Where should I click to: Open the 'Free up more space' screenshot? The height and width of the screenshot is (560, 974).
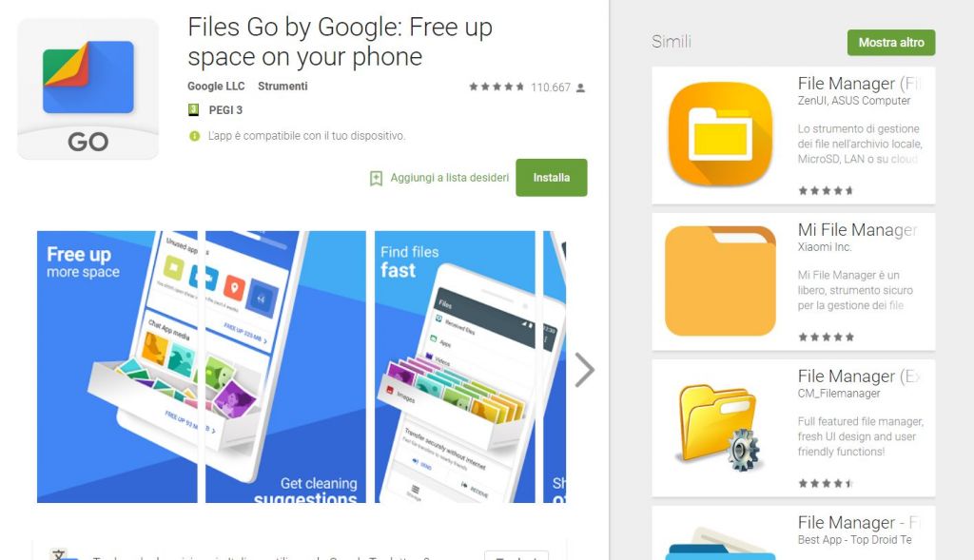pos(117,367)
